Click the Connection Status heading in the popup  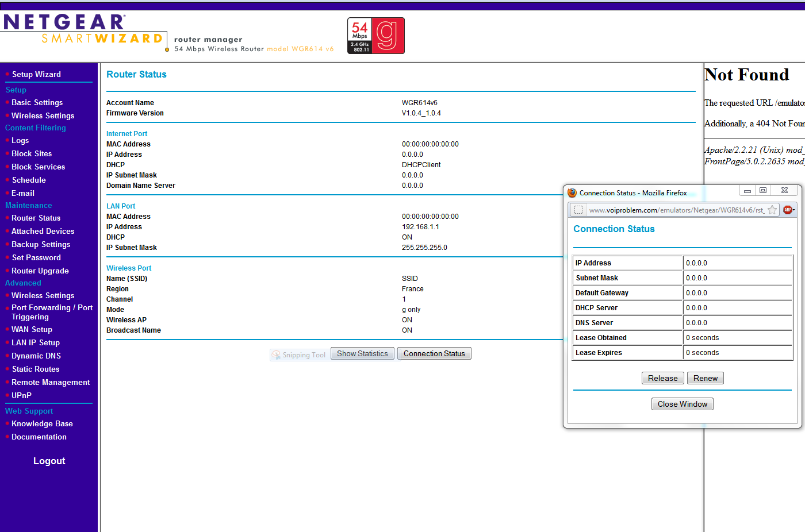coord(614,229)
